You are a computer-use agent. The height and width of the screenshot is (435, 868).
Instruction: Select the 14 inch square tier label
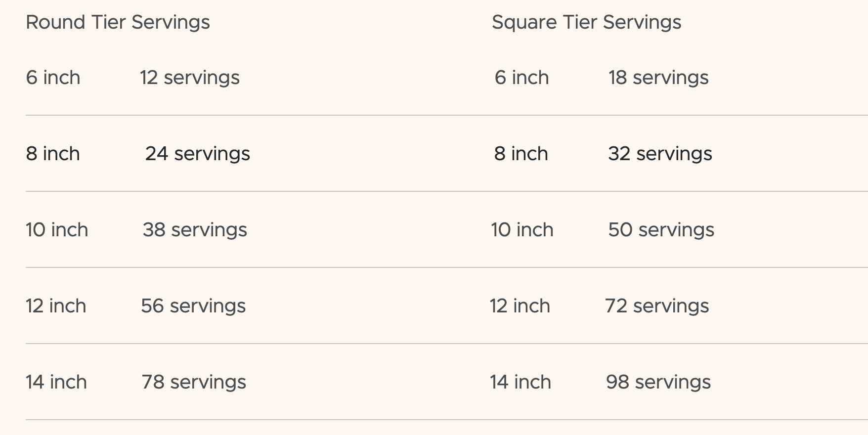[x=521, y=382]
